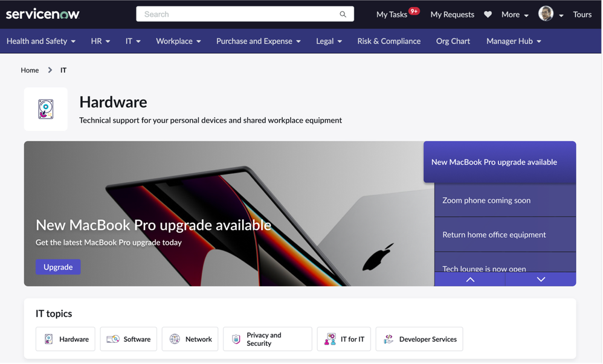Expand the Legal menu
This screenshot has height=364, width=603.
pyautogui.click(x=329, y=41)
